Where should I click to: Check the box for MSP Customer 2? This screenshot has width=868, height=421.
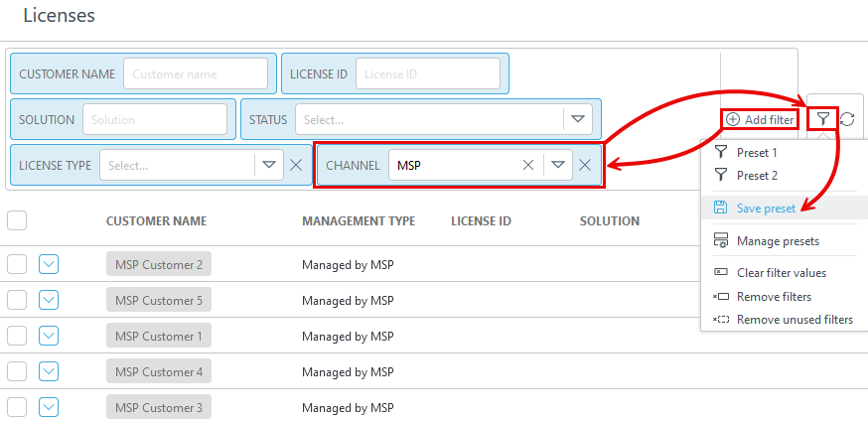point(17,265)
